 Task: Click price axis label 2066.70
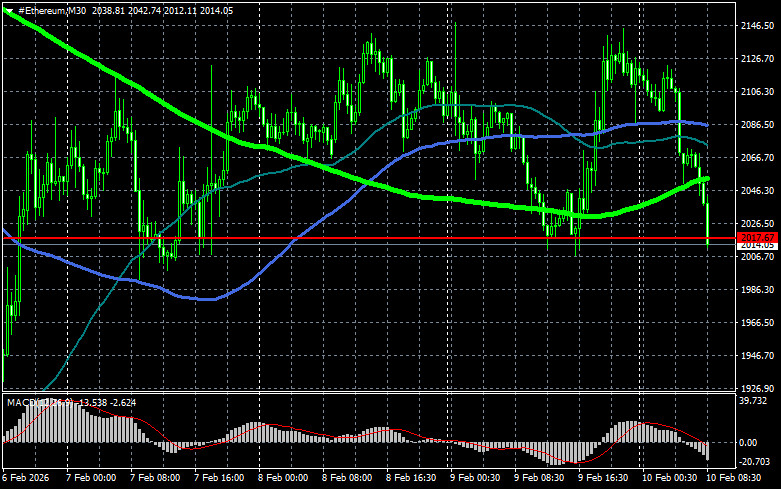tap(758, 157)
